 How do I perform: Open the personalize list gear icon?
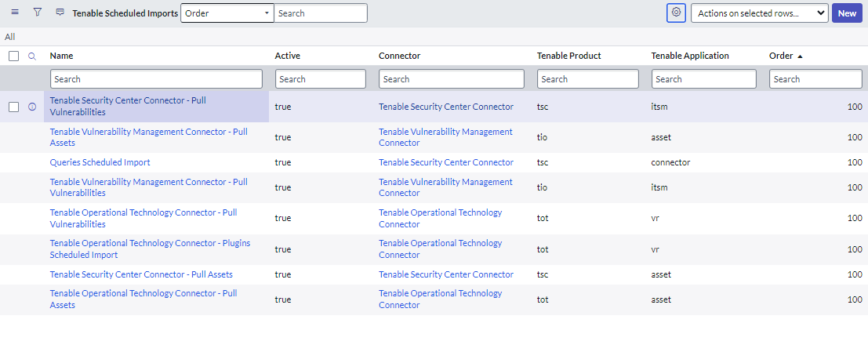(x=676, y=13)
